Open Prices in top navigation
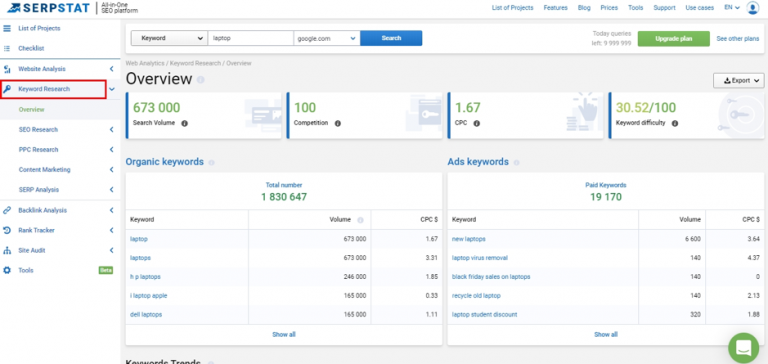This screenshot has height=364, width=768. 609,8
